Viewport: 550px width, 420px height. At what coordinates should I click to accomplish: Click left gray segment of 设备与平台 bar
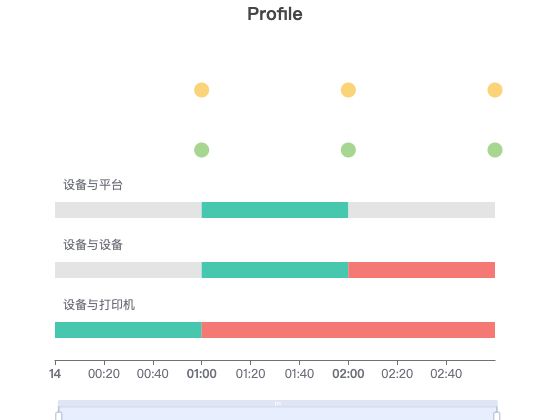pyautogui.click(x=128, y=210)
